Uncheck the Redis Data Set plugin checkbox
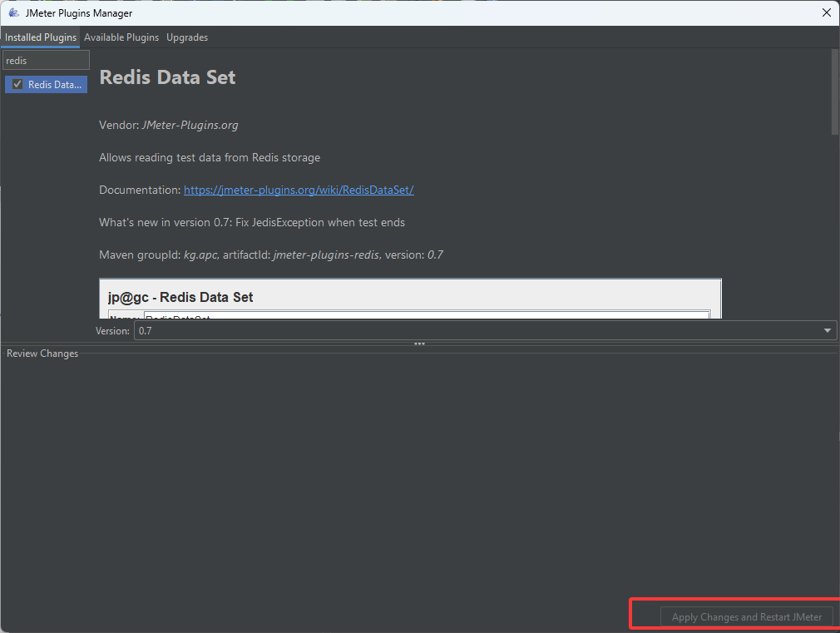The height and width of the screenshot is (633, 840). tap(17, 85)
